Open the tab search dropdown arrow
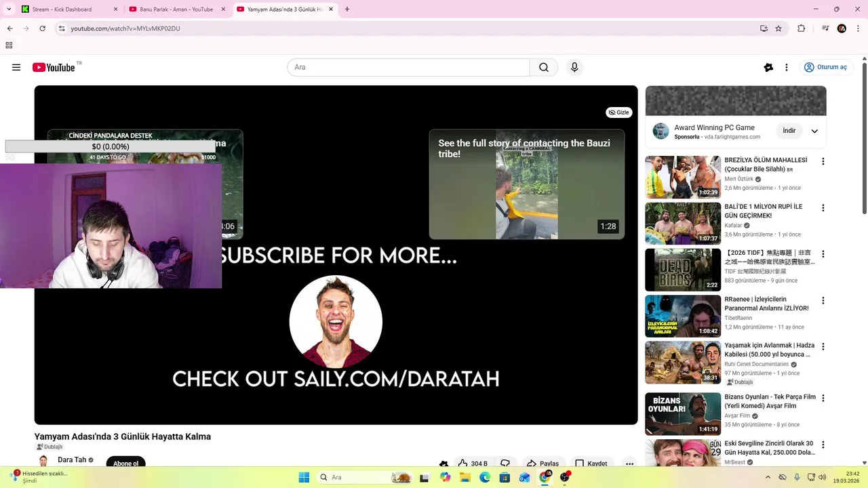This screenshot has width=868, height=488. point(9,9)
